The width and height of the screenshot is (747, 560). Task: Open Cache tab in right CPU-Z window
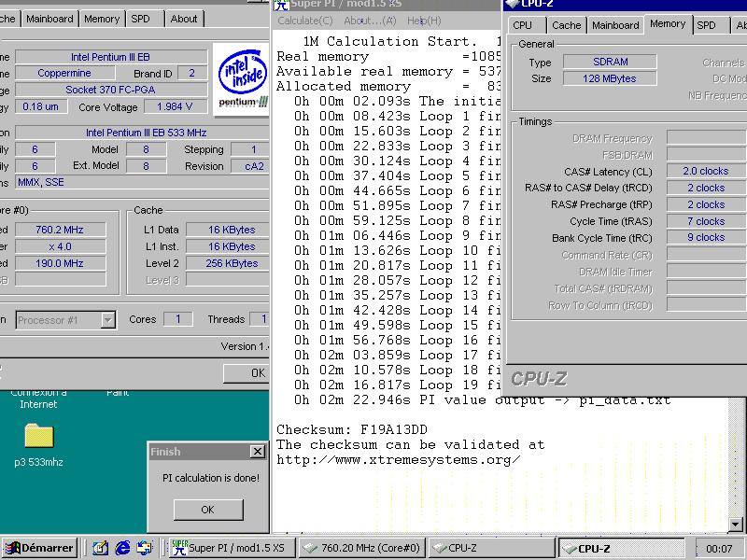[566, 25]
